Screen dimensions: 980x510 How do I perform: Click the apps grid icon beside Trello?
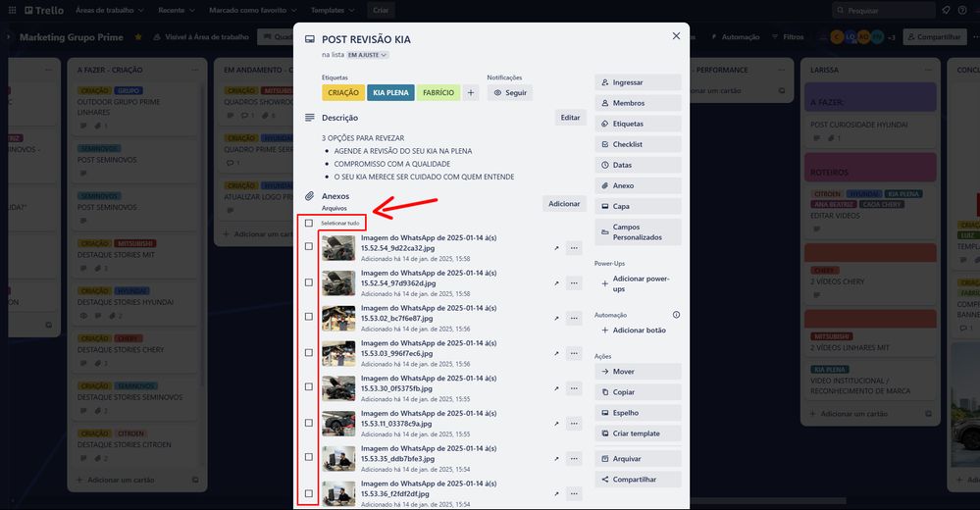coord(12,10)
